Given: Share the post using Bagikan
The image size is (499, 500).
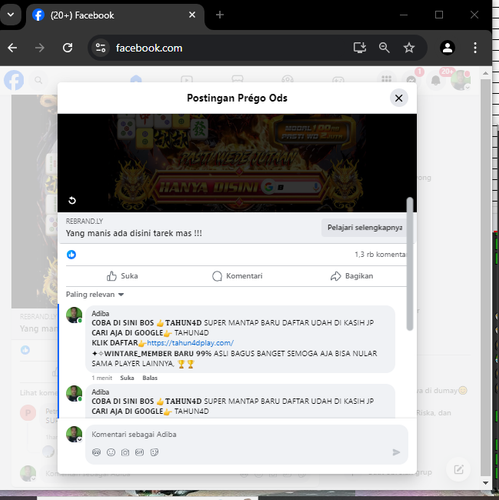Looking at the screenshot, I should (x=352, y=276).
